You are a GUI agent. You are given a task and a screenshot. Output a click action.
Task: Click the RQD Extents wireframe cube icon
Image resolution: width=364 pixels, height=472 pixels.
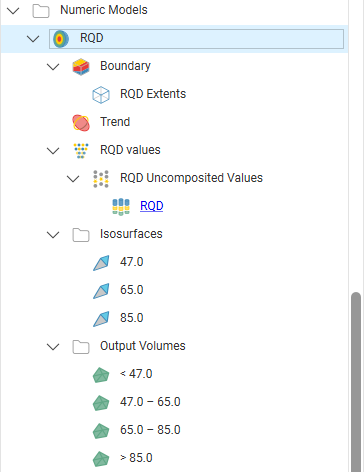tap(101, 95)
